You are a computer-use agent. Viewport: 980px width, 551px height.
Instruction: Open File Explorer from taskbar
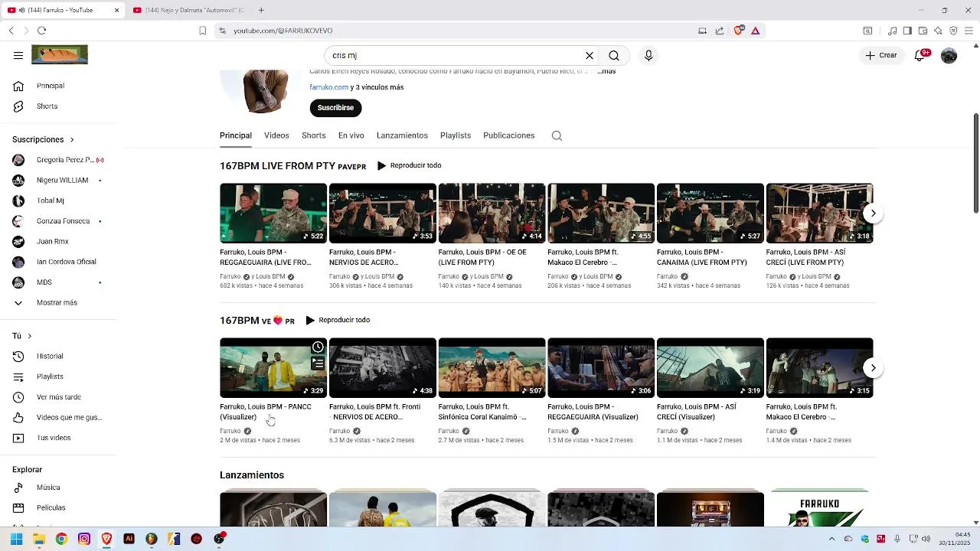[39, 539]
